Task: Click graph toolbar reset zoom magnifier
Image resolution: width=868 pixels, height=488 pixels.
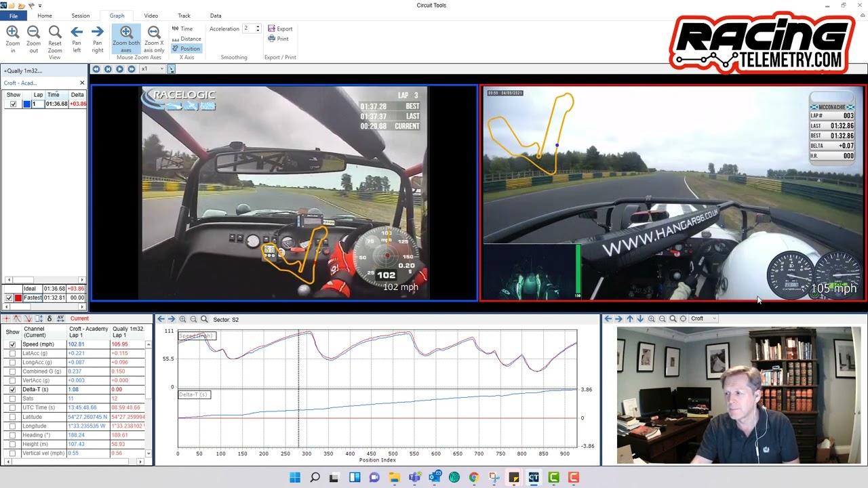Action: click(204, 319)
